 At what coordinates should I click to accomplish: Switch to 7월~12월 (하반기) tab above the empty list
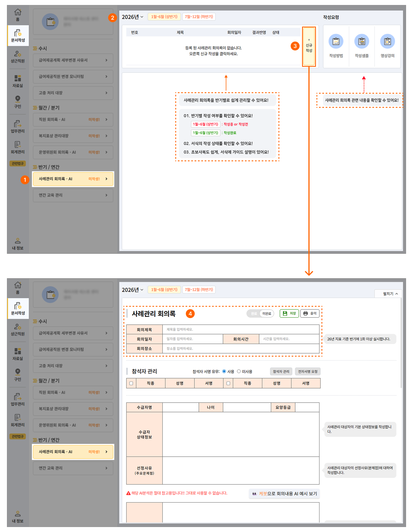tap(199, 17)
